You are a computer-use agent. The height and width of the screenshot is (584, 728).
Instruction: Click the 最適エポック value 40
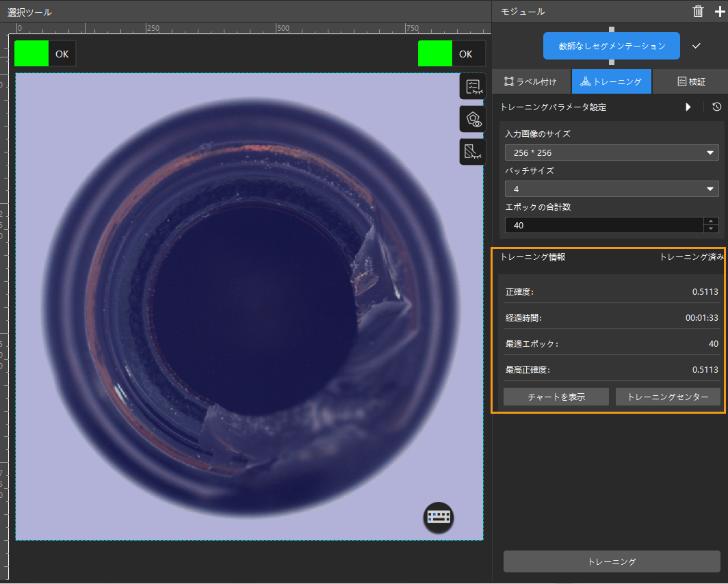tap(714, 344)
